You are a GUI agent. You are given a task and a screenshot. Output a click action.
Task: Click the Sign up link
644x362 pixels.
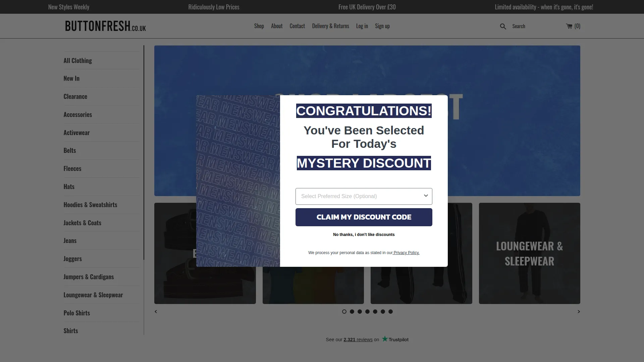[x=382, y=26]
